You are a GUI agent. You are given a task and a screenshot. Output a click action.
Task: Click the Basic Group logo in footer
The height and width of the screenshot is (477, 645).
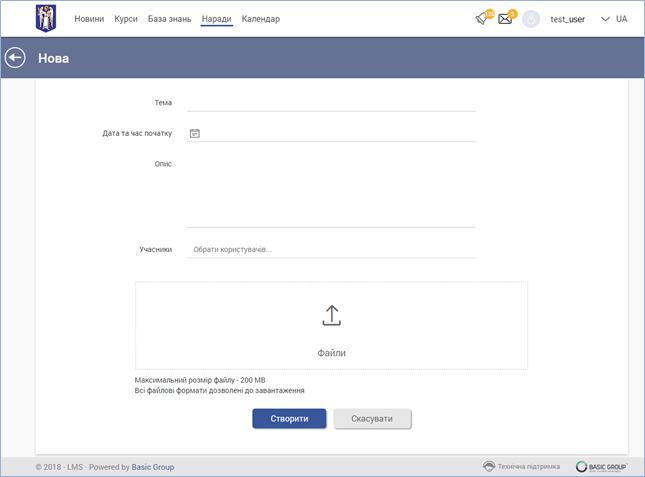pyautogui.click(x=601, y=466)
